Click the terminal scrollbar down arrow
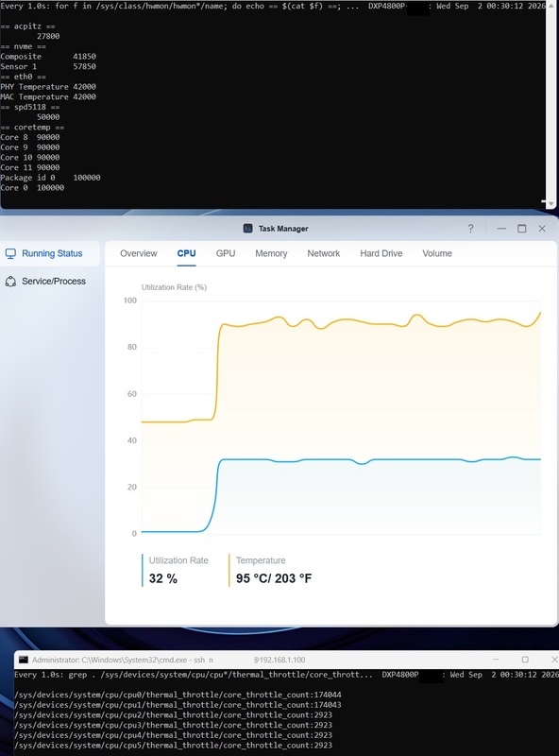The height and width of the screenshot is (756, 559). [x=551, y=204]
